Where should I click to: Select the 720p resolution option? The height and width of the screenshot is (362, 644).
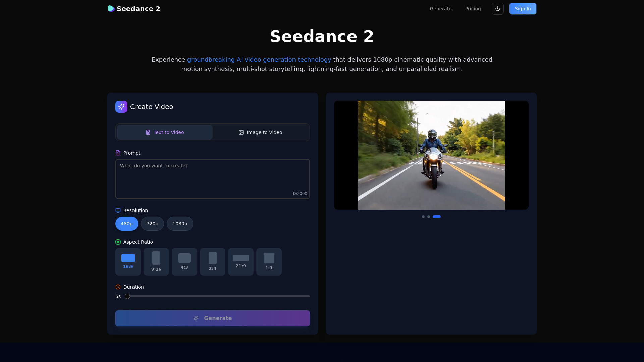pos(152,224)
